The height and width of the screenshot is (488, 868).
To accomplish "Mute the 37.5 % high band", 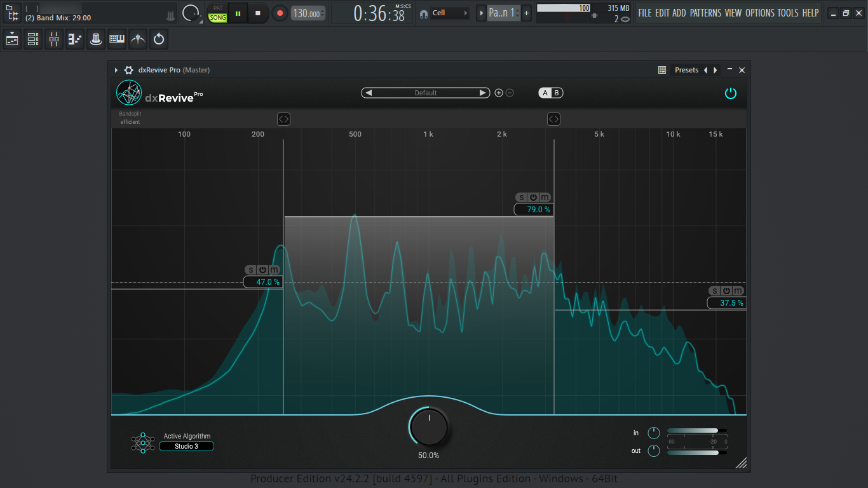I will [737, 291].
